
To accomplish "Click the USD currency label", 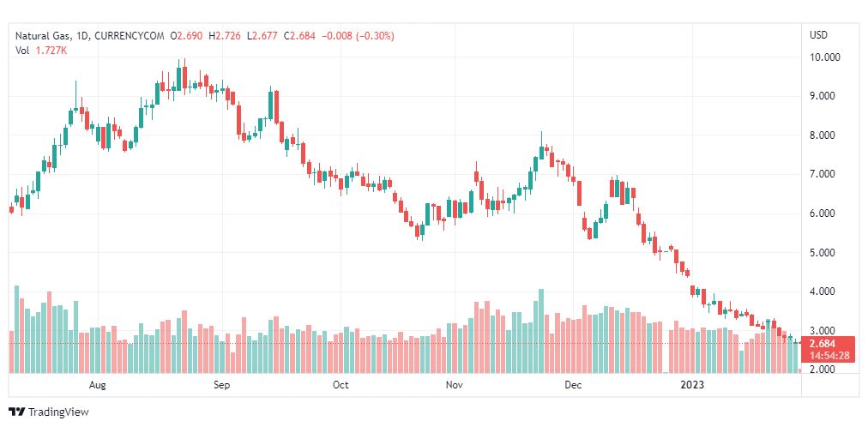I will (819, 35).
